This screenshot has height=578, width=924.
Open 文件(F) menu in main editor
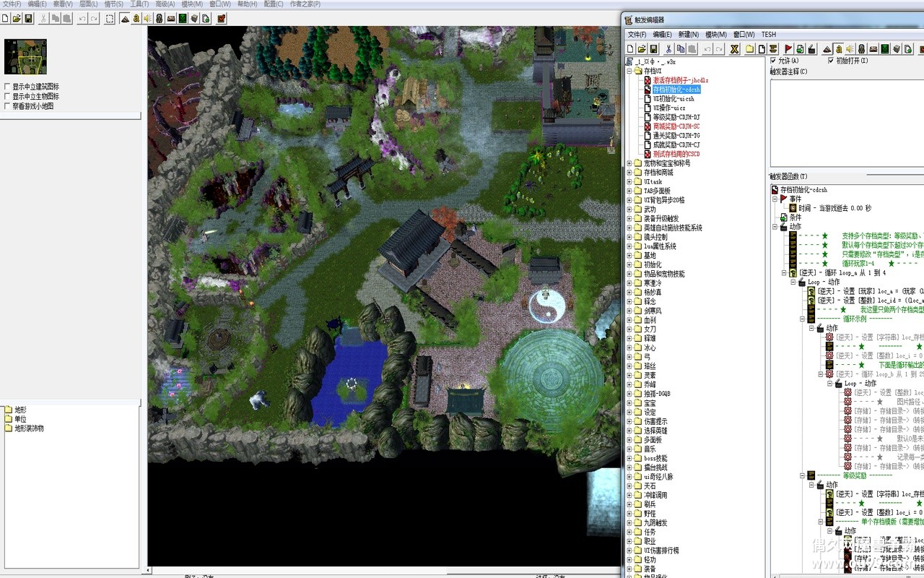coord(12,4)
